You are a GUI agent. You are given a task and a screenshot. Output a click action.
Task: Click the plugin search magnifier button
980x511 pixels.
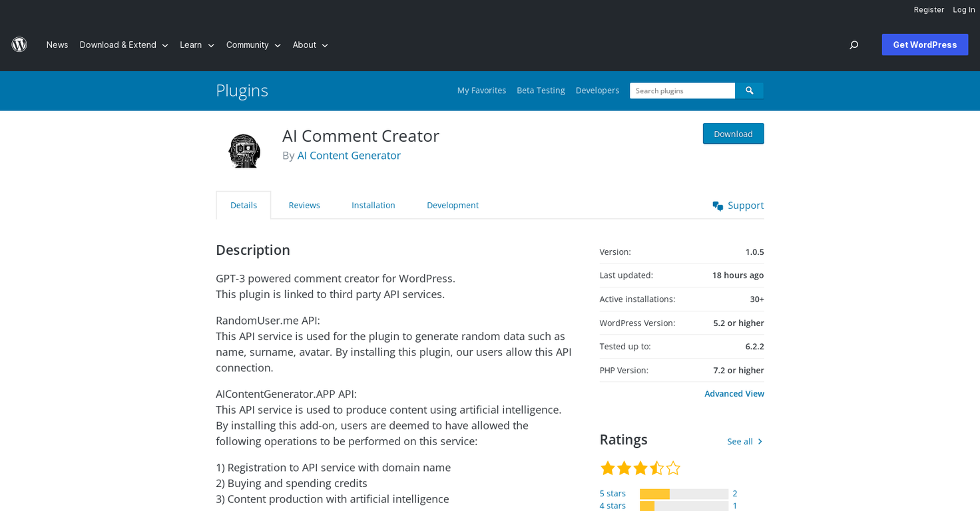click(x=749, y=90)
